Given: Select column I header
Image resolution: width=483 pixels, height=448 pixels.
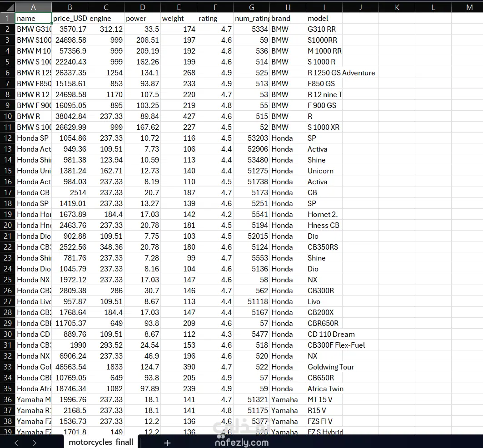Looking at the screenshot, I should click(x=324, y=7).
